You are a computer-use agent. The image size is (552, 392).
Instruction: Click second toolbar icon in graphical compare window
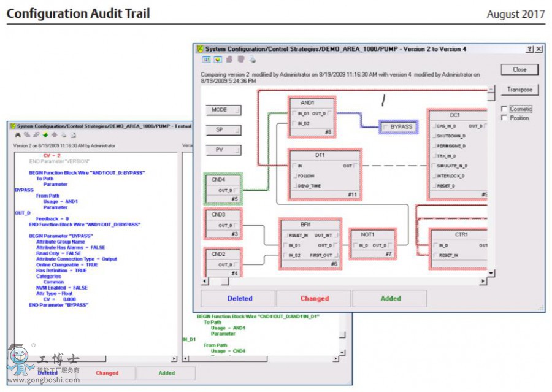click(217, 60)
